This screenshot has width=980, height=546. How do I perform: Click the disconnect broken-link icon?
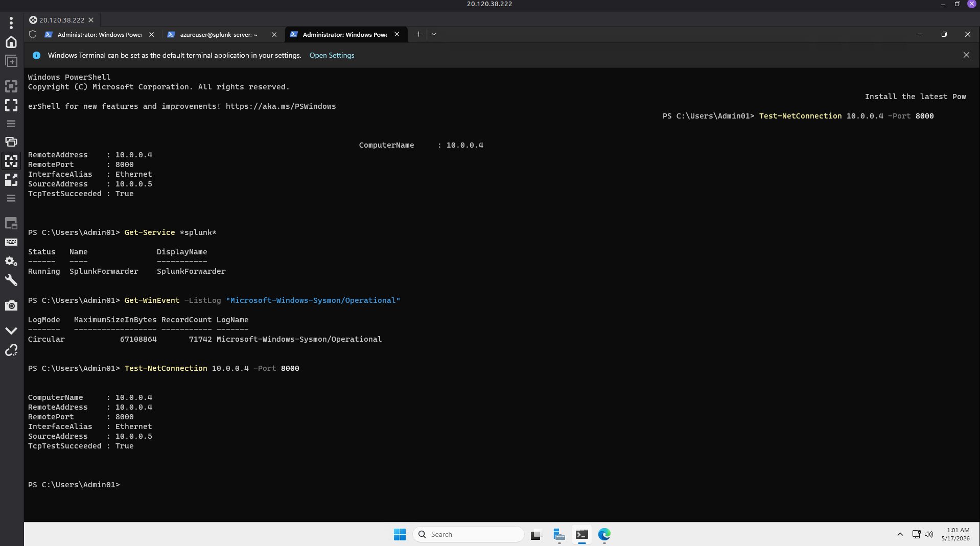pos(11,350)
